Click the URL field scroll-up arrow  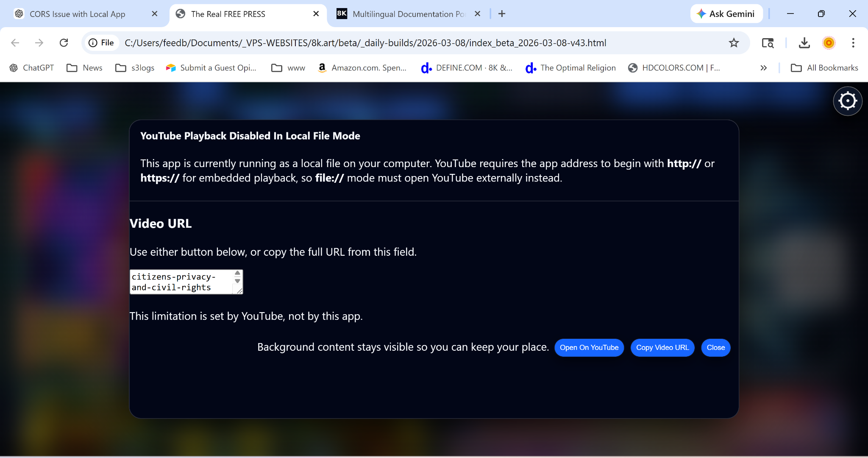pyautogui.click(x=238, y=273)
